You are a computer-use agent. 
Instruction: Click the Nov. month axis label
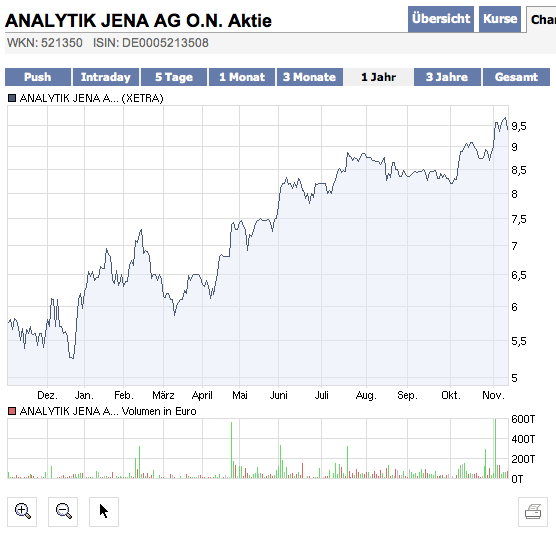click(493, 395)
